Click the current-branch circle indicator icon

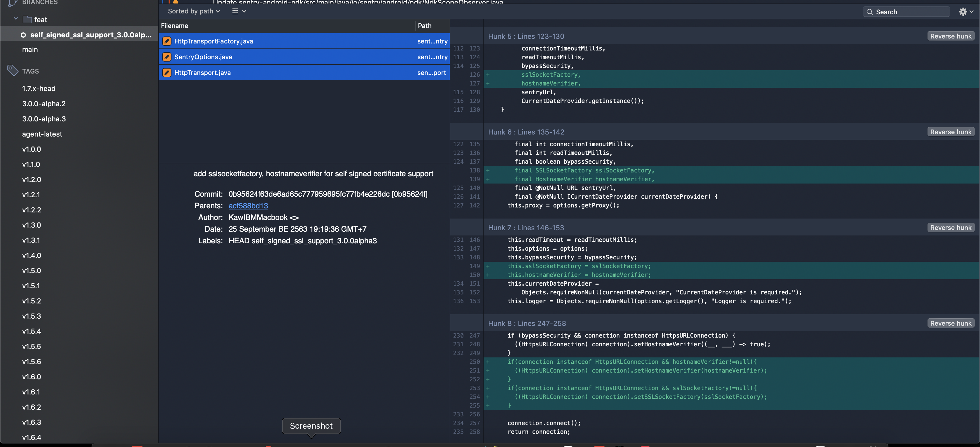[x=23, y=35]
